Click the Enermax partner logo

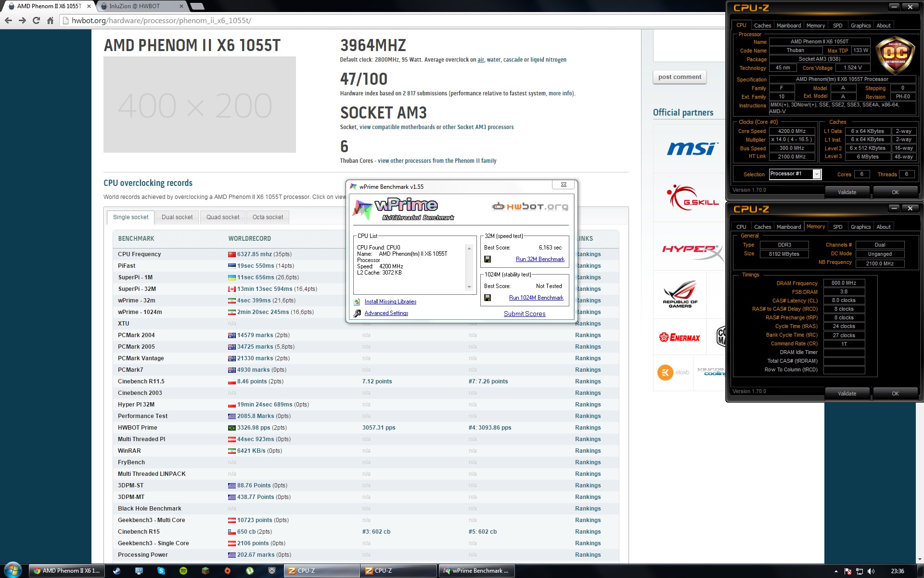click(680, 337)
